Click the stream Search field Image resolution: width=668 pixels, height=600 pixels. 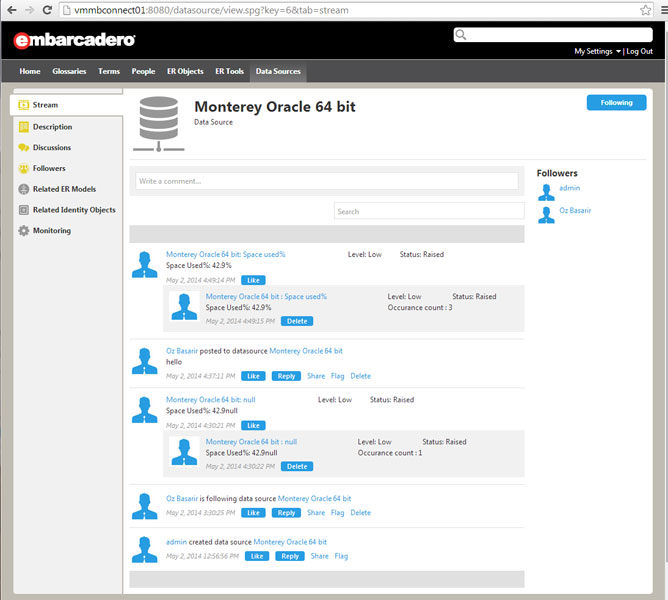[429, 211]
